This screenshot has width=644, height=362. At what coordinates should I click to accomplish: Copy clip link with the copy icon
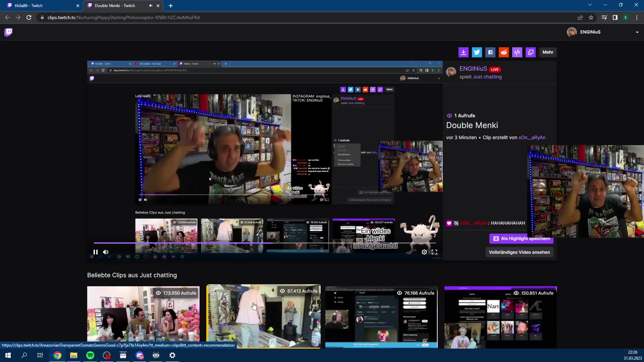pos(531,52)
